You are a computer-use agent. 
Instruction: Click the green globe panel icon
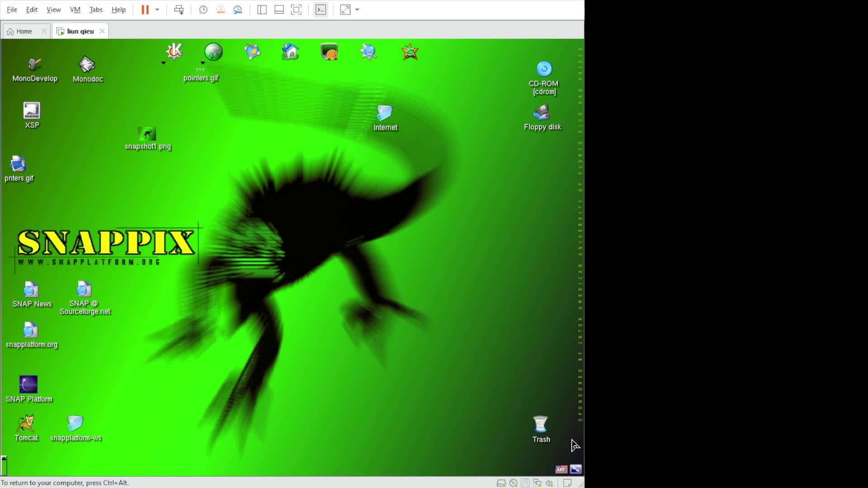point(213,52)
